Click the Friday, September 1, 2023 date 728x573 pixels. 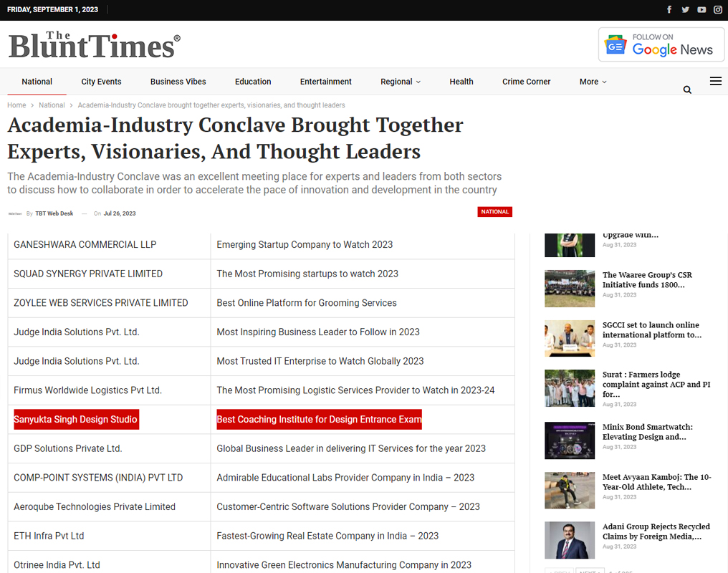tap(52, 10)
